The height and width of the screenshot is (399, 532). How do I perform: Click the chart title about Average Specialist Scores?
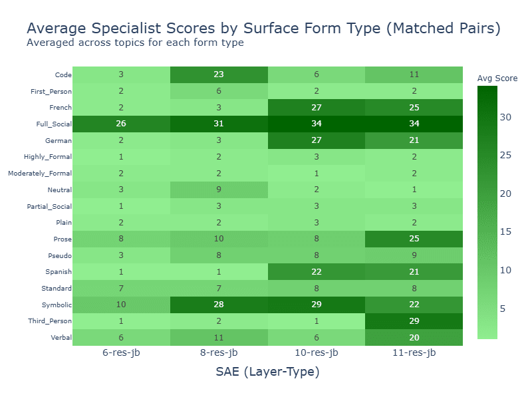pyautogui.click(x=263, y=29)
